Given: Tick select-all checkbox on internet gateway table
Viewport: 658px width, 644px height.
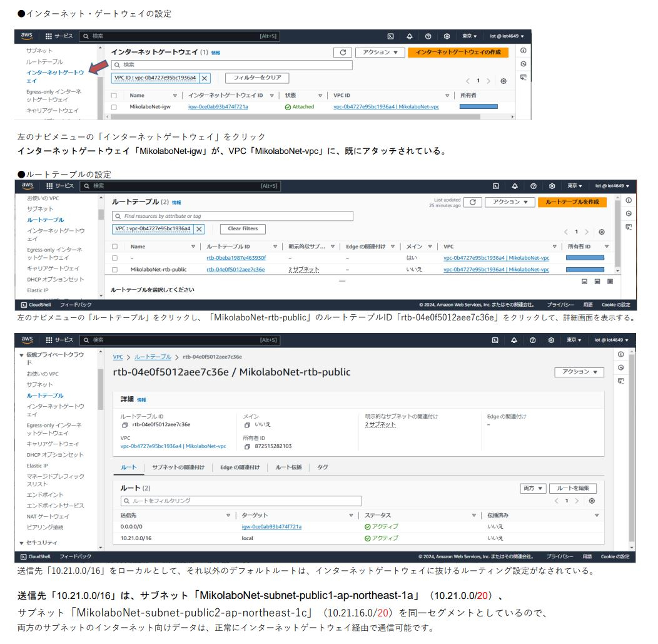Looking at the screenshot, I should [x=114, y=96].
